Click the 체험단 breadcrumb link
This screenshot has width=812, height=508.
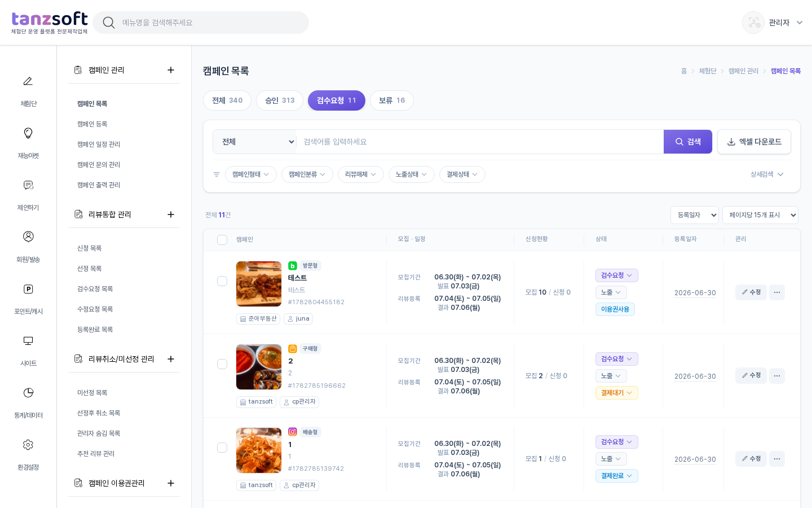708,71
